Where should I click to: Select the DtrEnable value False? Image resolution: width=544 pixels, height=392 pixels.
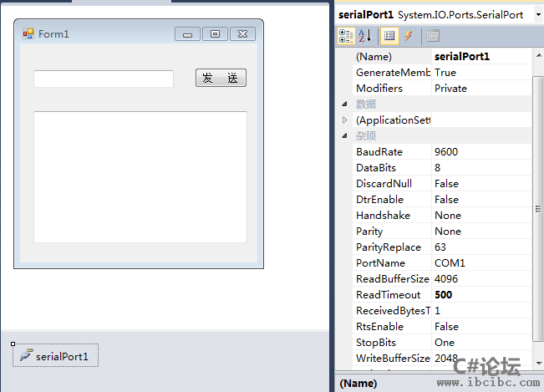480,200
